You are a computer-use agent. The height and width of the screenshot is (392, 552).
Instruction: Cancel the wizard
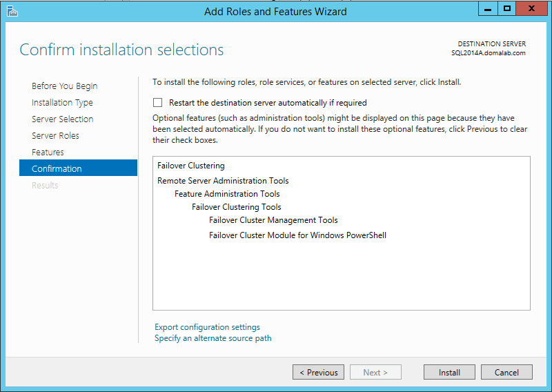pos(506,372)
